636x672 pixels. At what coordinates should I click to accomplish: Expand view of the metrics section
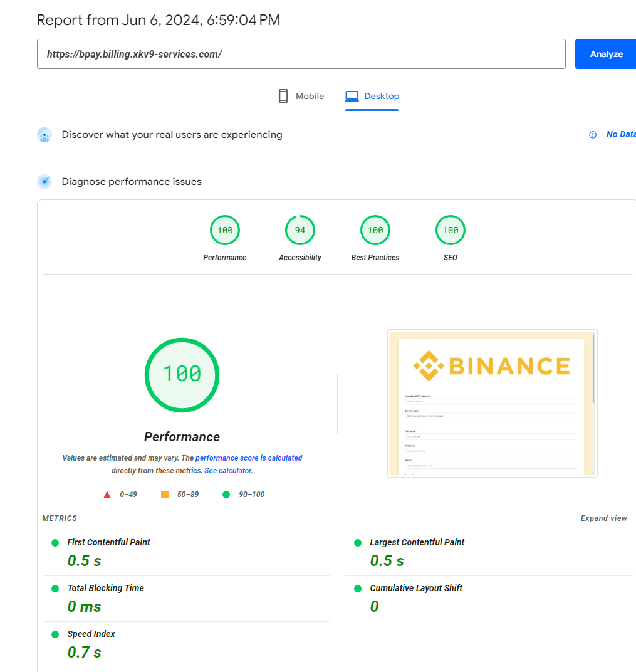point(603,518)
